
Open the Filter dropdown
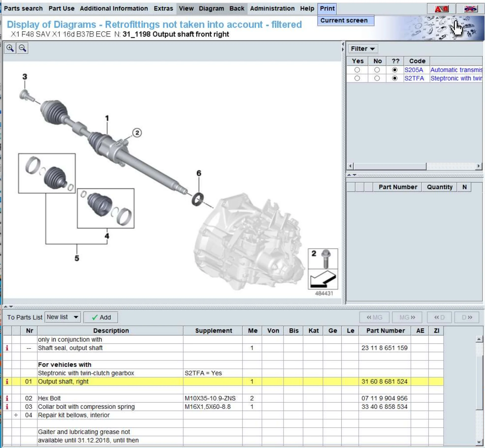(x=363, y=49)
